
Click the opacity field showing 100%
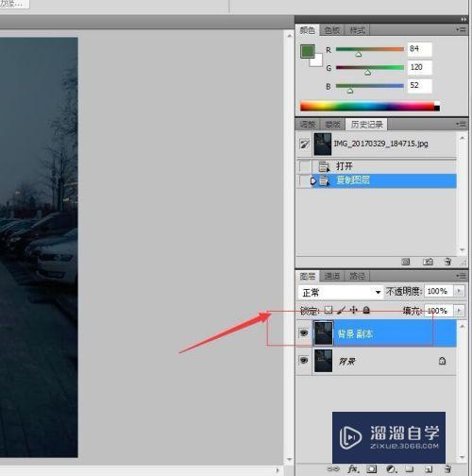tap(438, 291)
